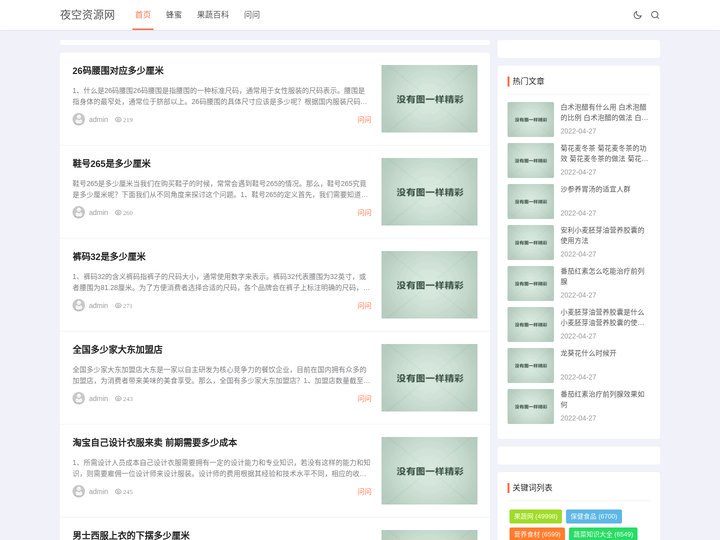Click 问问 category tag on 26码腰围 article

pos(364,119)
